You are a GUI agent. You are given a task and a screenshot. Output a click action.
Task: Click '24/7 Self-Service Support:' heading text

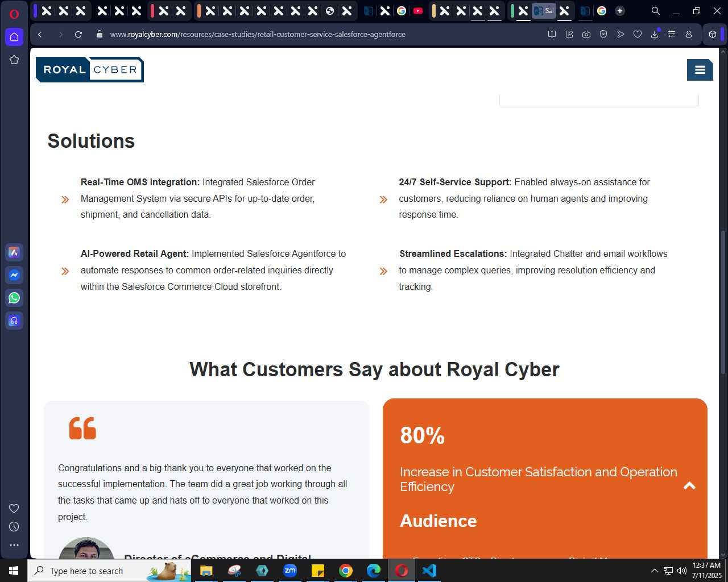pos(455,182)
